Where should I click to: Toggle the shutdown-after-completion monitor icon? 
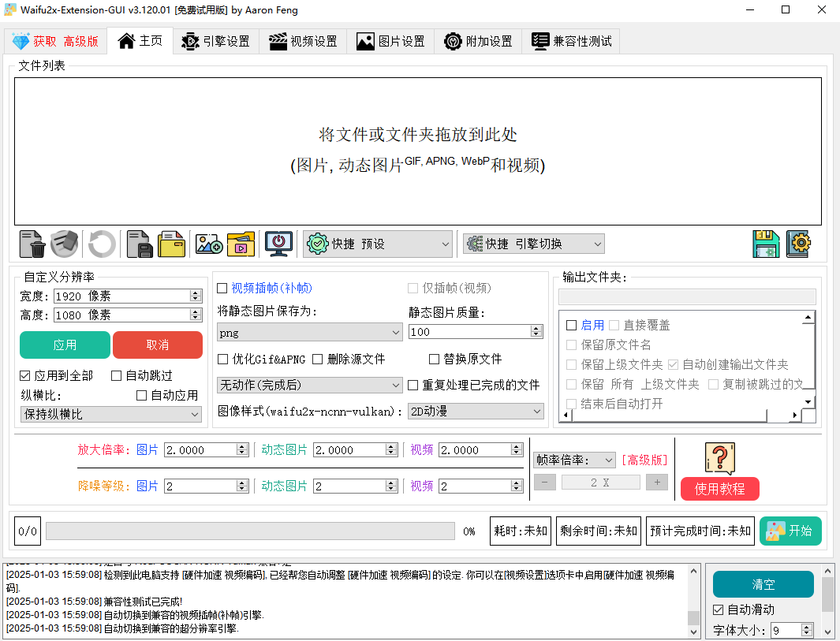tap(278, 244)
